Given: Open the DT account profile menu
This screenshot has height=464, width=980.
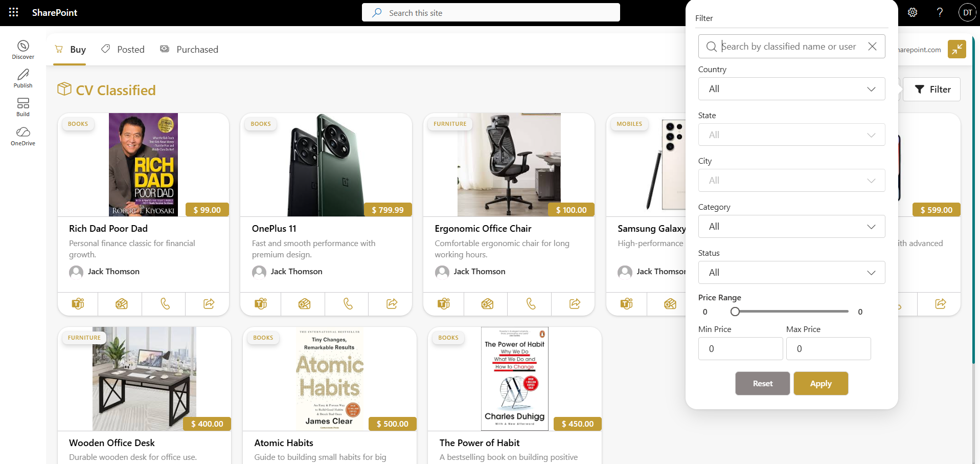Looking at the screenshot, I should [967, 13].
